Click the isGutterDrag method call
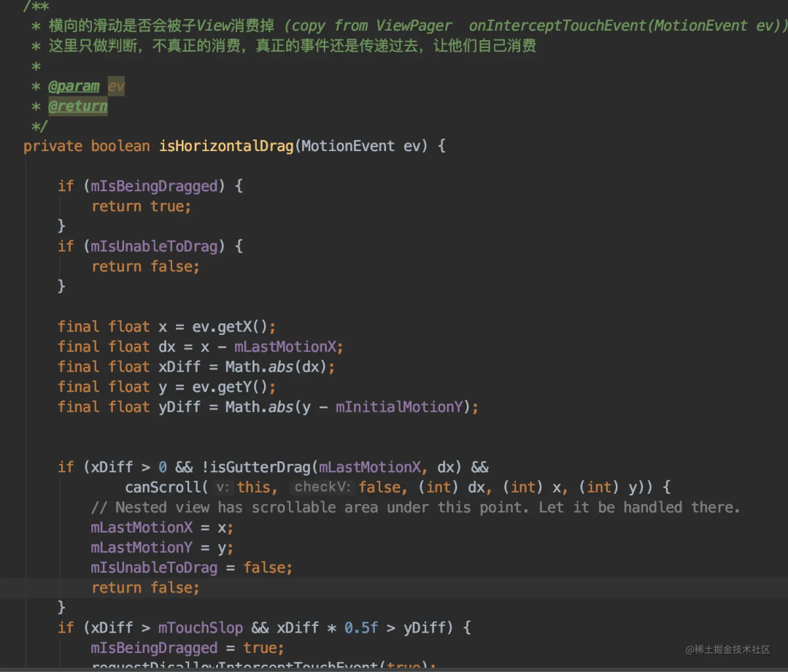Image resolution: width=788 pixels, height=672 pixels. 260,468
